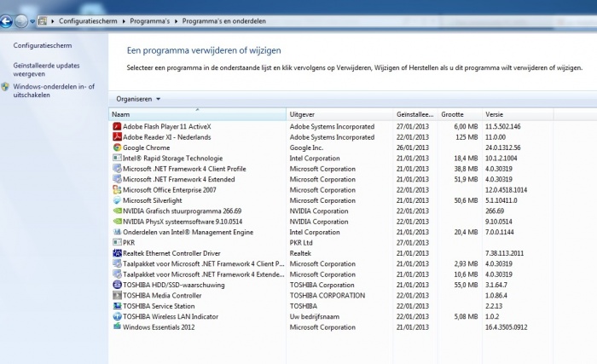Sort the list by Uitgever column

click(339, 114)
